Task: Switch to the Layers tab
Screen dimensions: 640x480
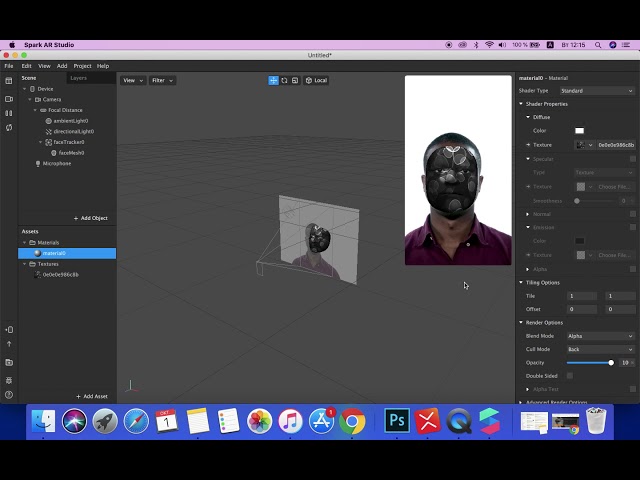Action: click(x=79, y=78)
